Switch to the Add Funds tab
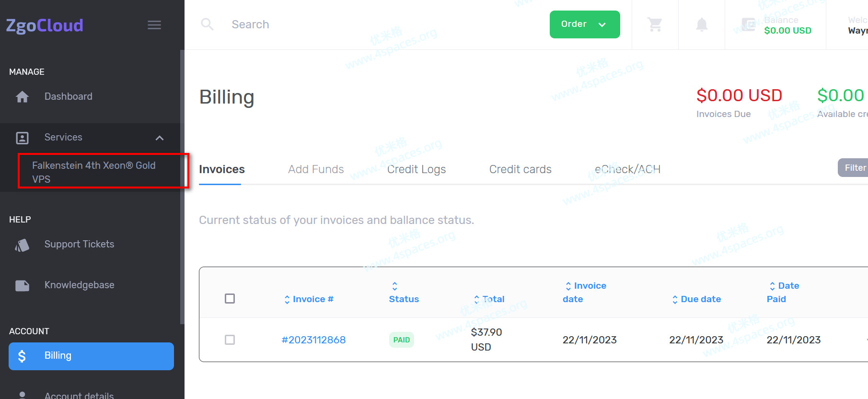The image size is (868, 399). [x=316, y=169]
